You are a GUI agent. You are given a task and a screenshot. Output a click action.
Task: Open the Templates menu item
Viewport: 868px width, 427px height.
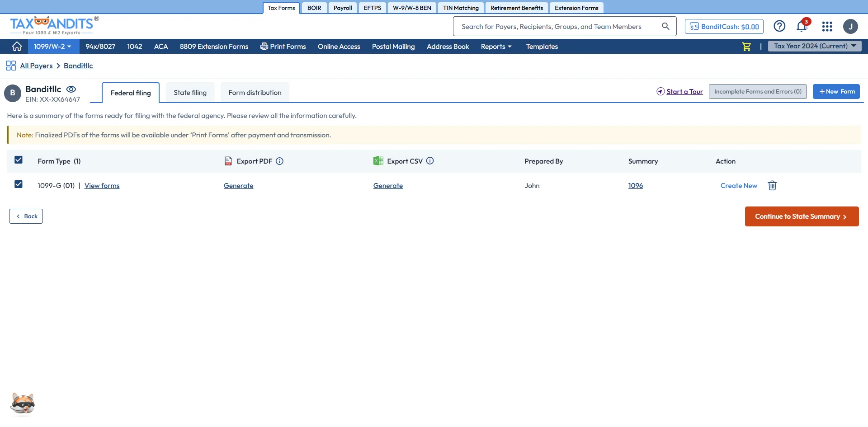(542, 46)
